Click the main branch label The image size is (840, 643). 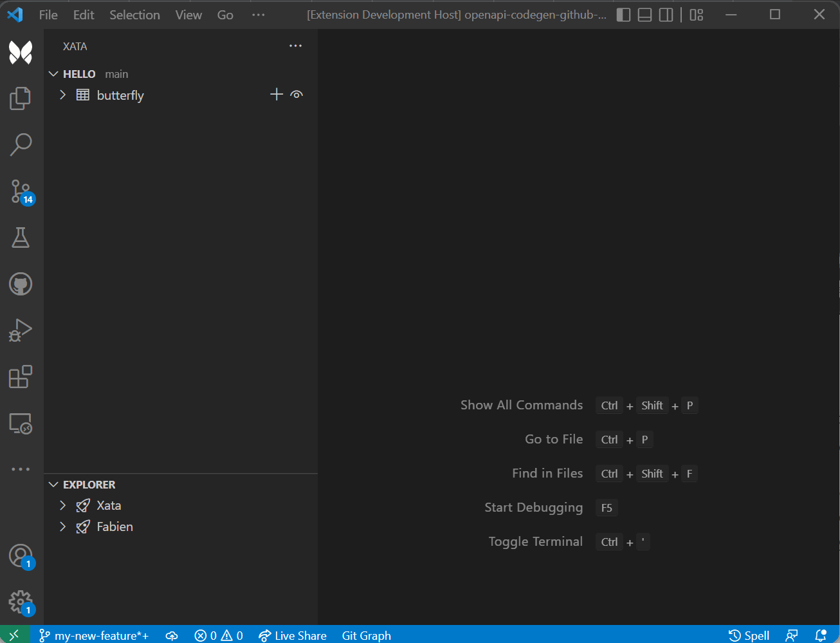[116, 74]
